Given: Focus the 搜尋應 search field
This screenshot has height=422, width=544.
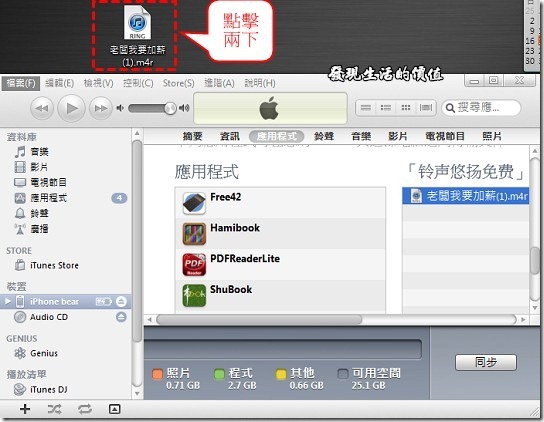Looking at the screenshot, I should [x=481, y=108].
